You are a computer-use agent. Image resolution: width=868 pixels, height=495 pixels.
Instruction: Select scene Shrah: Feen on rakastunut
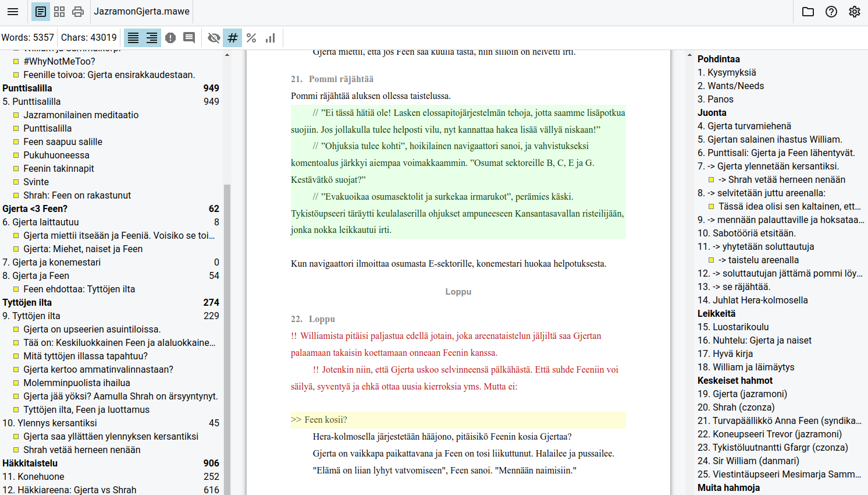click(77, 195)
